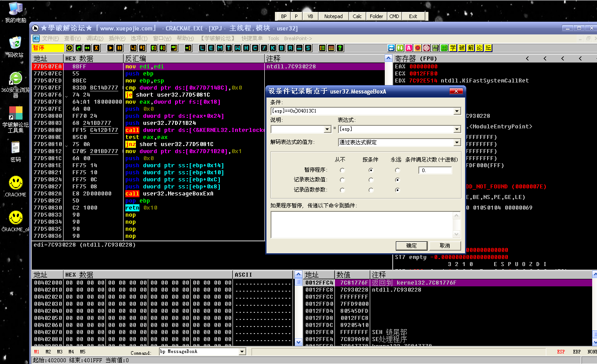The image size is (597, 364).
Task: Switch to the M2 memory tab
Action: [x=48, y=352]
